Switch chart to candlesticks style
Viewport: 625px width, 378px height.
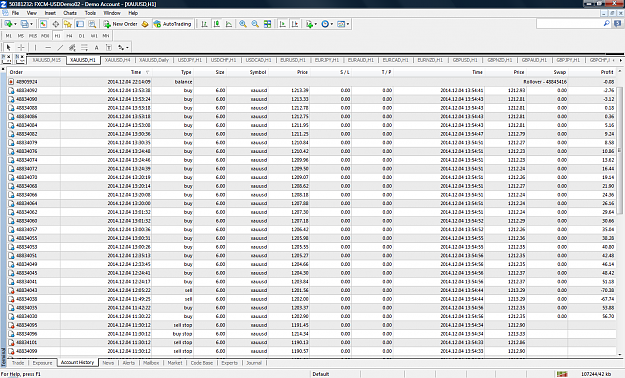click(217, 24)
